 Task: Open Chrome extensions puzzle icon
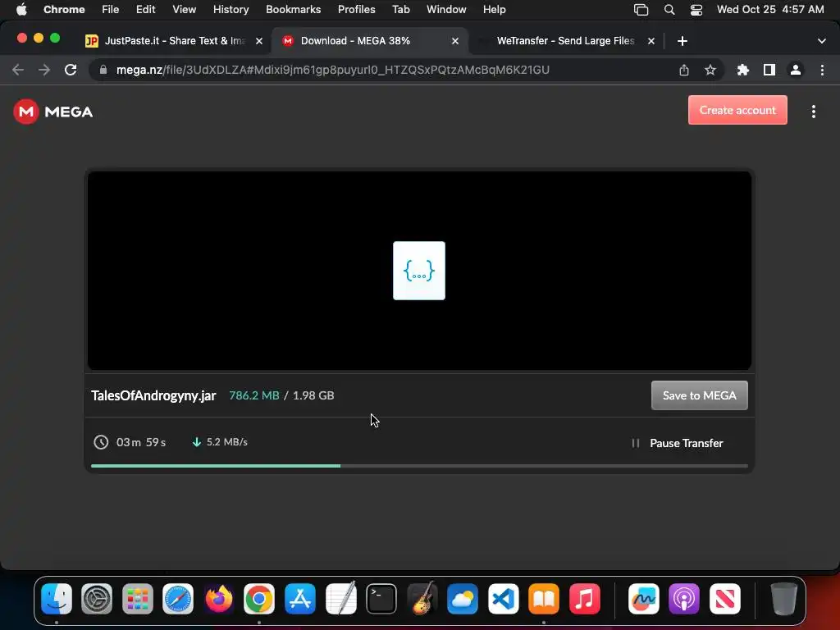pos(742,70)
